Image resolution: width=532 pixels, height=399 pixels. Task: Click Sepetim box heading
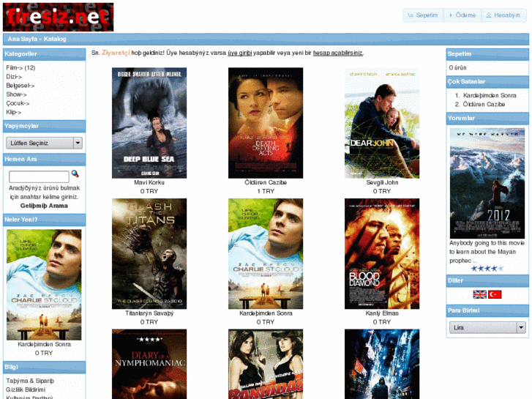(x=487, y=54)
